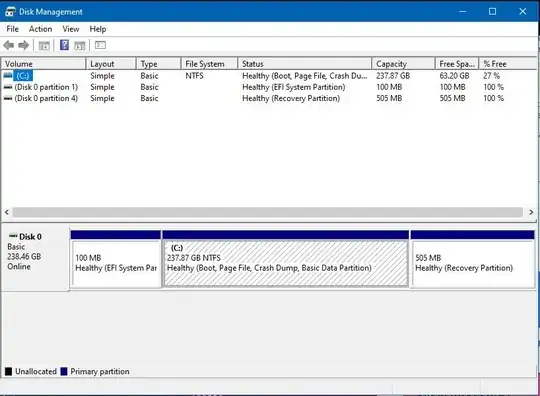Image resolution: width=540 pixels, height=396 pixels.
Task: Click the 505 MB capacity cell in list
Action: pyautogui.click(x=389, y=98)
